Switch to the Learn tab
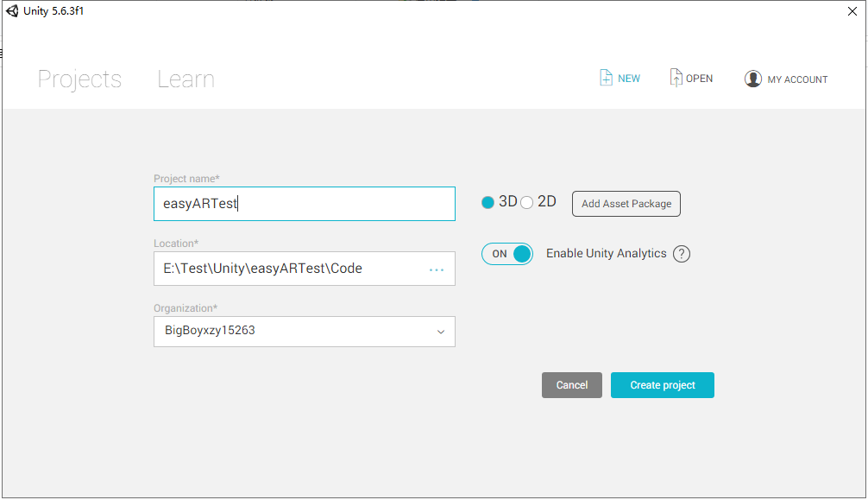 coord(186,79)
